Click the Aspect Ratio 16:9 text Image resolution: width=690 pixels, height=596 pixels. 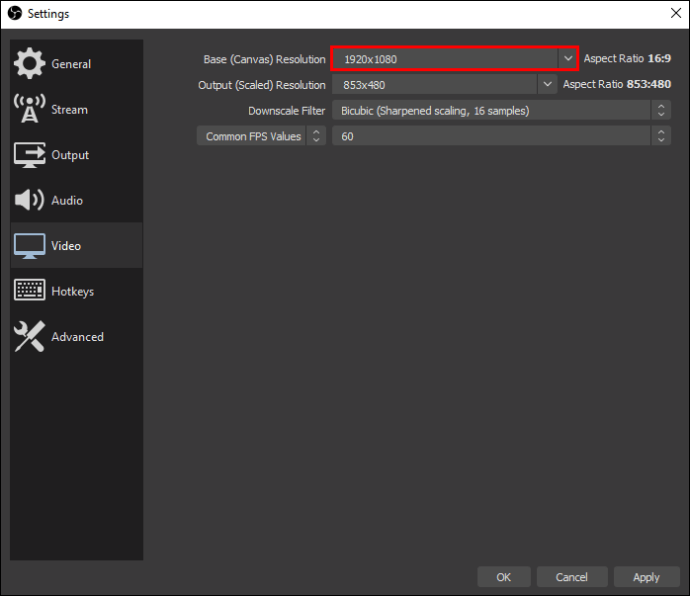627,58
